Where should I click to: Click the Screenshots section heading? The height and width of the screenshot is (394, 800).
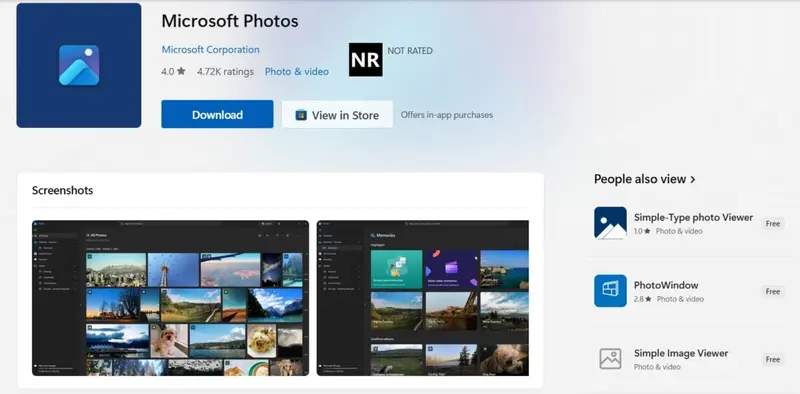[62, 190]
